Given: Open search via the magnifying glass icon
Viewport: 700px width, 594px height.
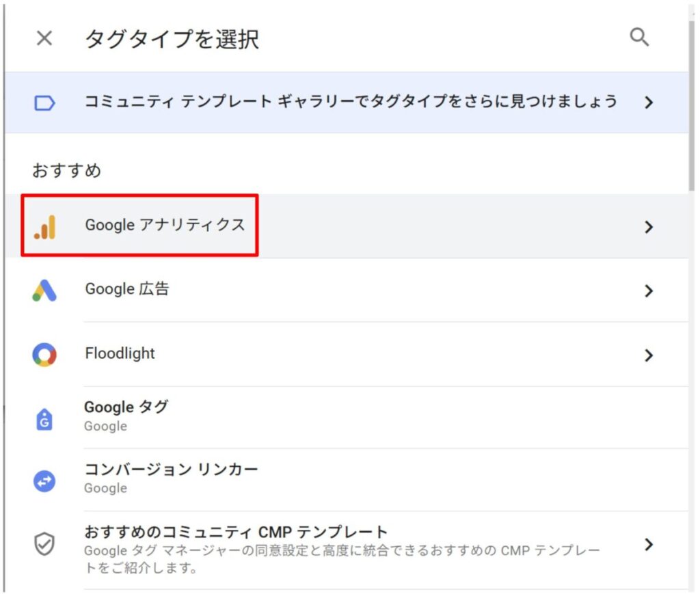Looking at the screenshot, I should pyautogui.click(x=639, y=37).
